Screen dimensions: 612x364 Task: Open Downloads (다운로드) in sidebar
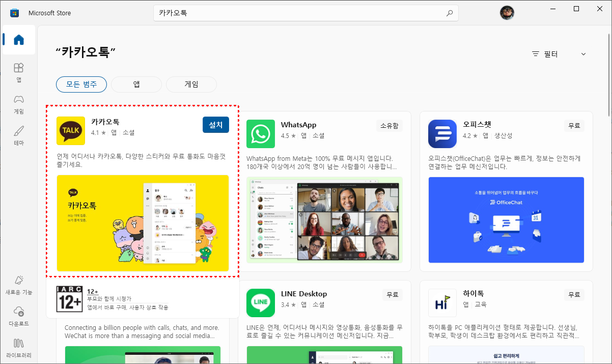[19, 316]
